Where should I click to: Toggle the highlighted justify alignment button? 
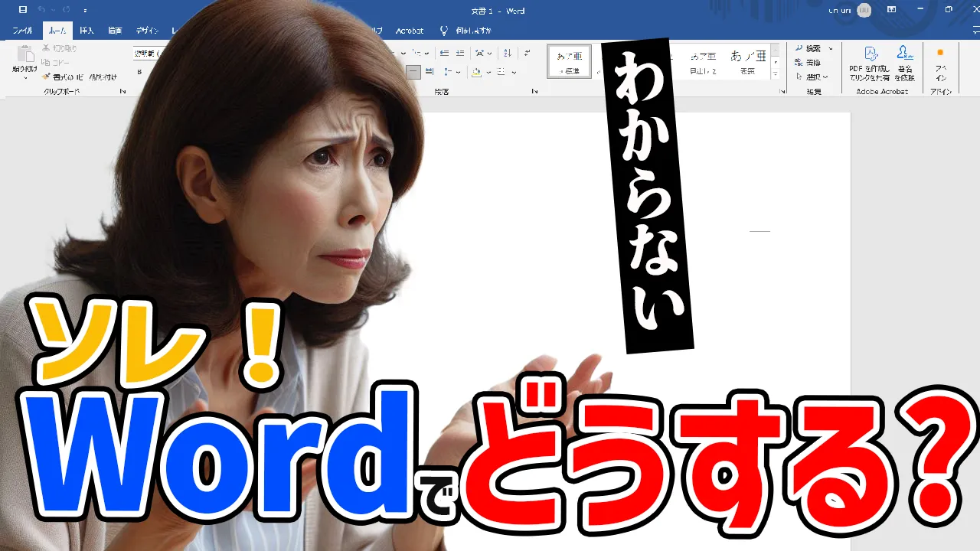413,72
